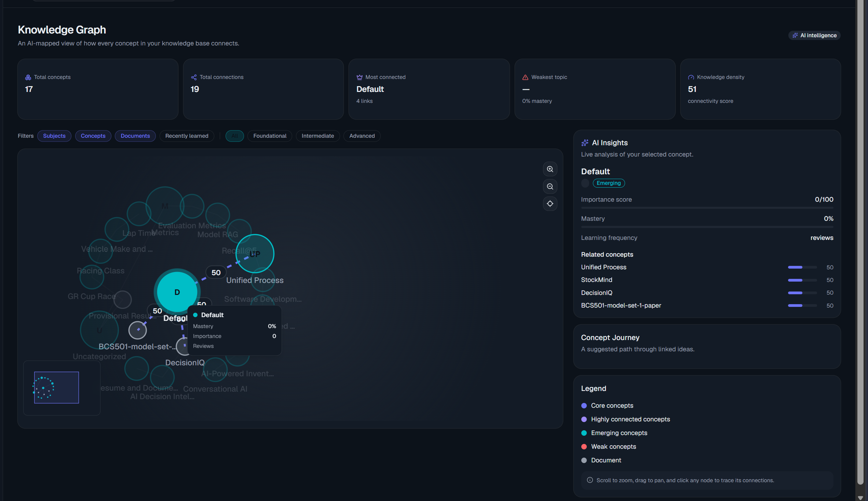The height and width of the screenshot is (501, 868).
Task: Select the Foundational level filter
Action: [x=270, y=136]
